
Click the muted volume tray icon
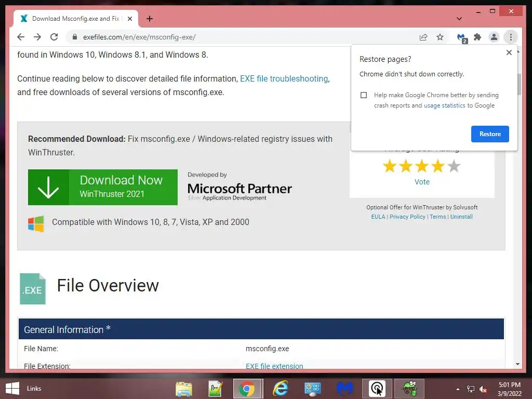[x=483, y=389]
